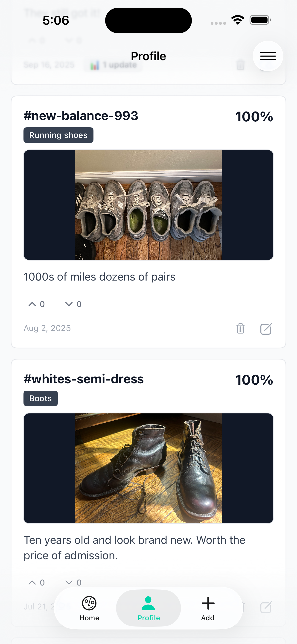Tap the 100% rating on new-balance-993

[x=254, y=117]
